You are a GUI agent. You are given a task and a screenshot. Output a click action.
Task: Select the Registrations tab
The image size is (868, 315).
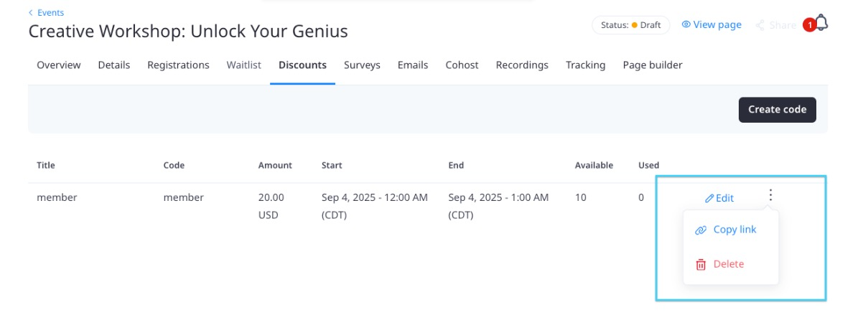pyautogui.click(x=178, y=65)
